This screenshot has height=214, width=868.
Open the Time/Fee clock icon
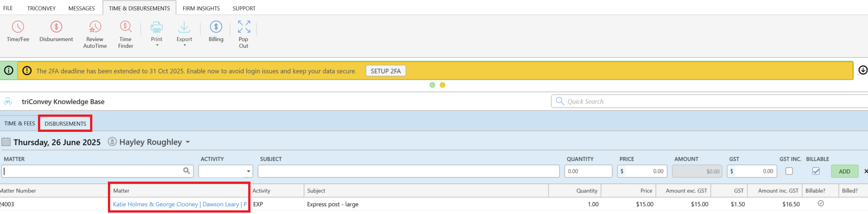click(x=18, y=27)
